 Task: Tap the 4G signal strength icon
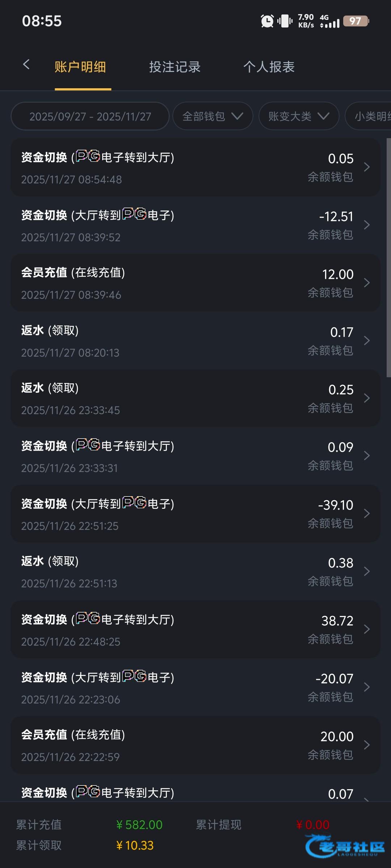click(x=330, y=22)
